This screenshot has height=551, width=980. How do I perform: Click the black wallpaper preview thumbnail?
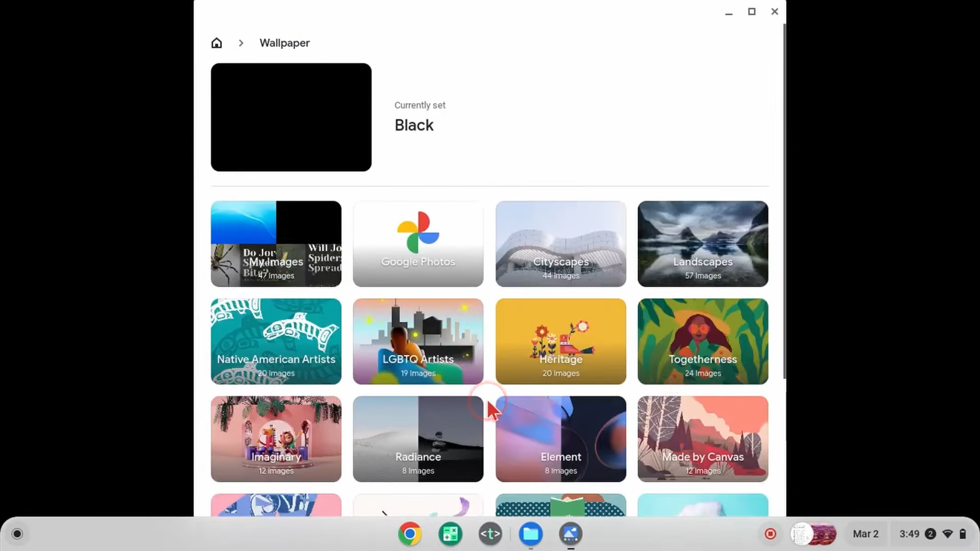click(x=291, y=117)
